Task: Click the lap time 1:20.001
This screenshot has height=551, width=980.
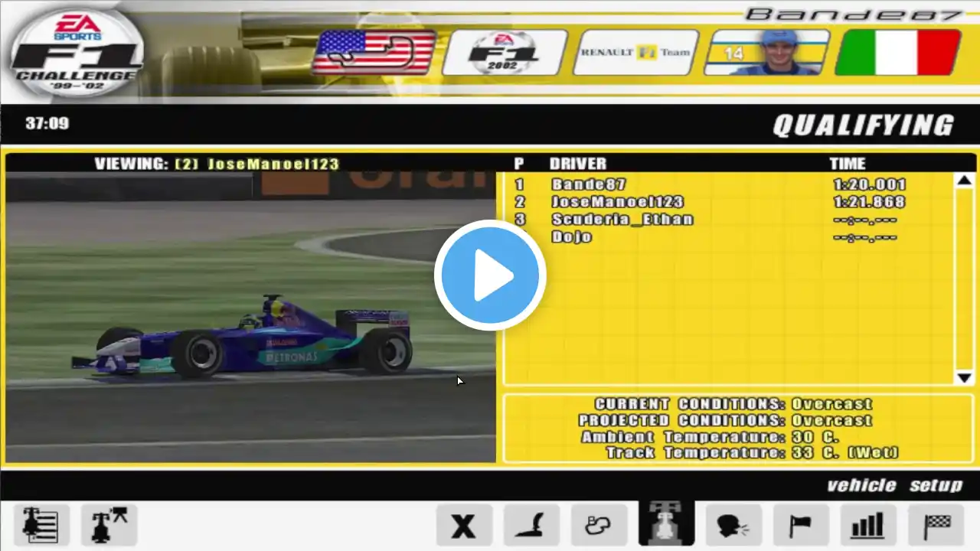Action: click(x=869, y=184)
